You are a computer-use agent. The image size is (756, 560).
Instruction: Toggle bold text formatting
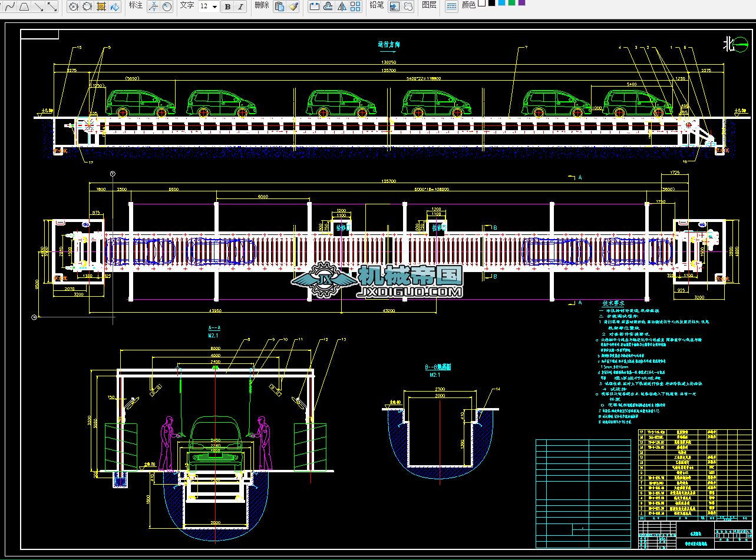pos(227,6)
